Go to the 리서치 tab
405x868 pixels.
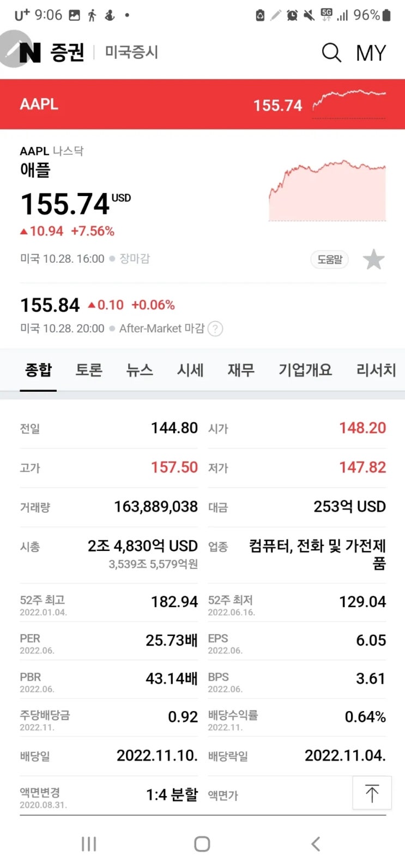point(376,370)
